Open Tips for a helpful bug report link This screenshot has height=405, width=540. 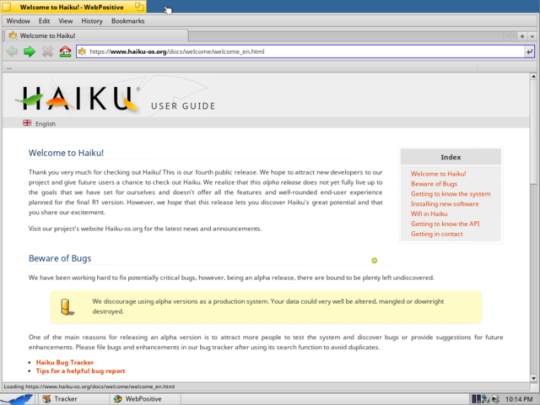81,371
